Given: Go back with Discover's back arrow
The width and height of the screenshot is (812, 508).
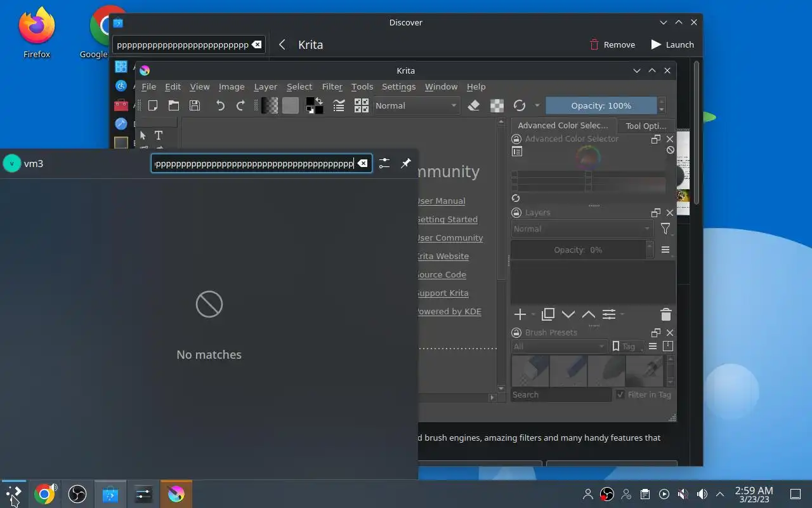Looking at the screenshot, I should (282, 44).
